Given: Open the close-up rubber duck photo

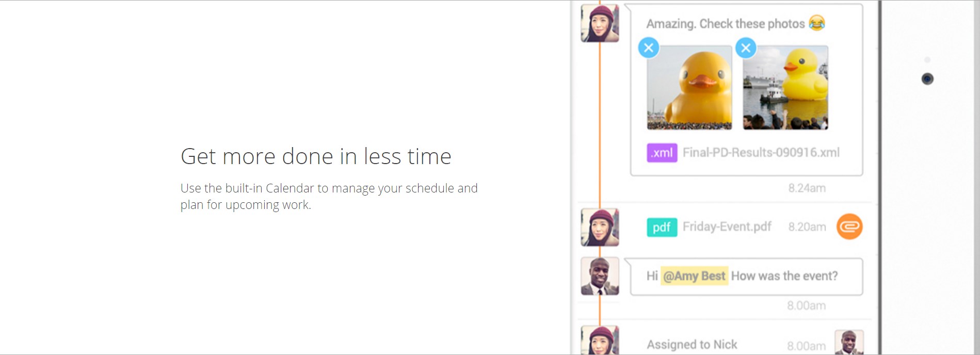Looking at the screenshot, I should tap(689, 87).
